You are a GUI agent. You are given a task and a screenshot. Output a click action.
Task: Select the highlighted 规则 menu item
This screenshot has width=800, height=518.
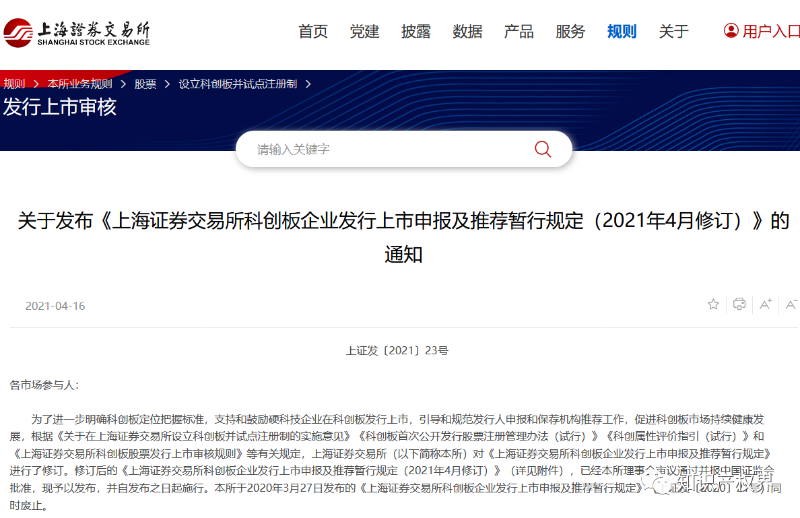point(622,32)
